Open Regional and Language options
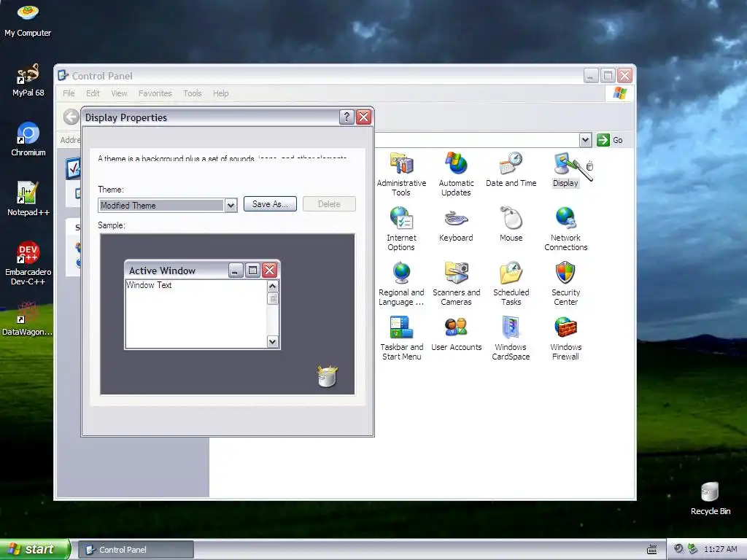Viewport: 747px width, 560px height. tap(401, 284)
